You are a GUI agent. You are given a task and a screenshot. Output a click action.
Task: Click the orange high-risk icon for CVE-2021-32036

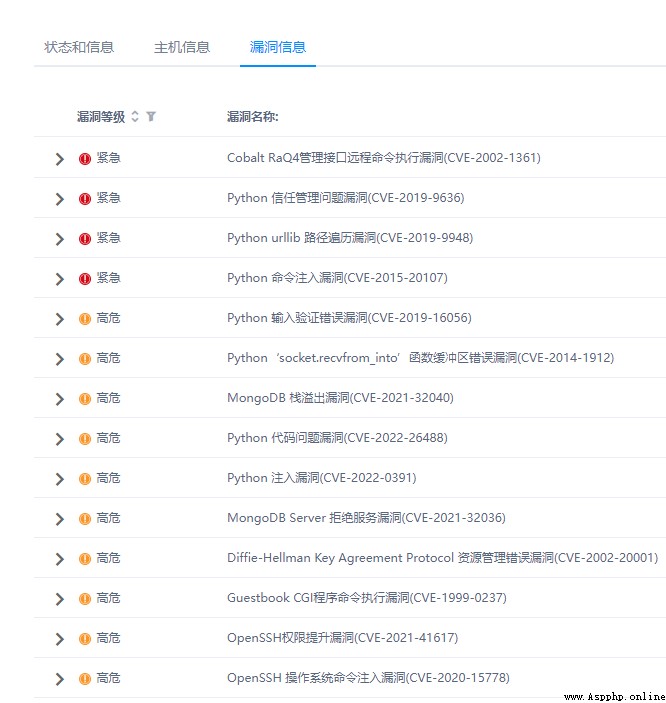pyautogui.click(x=85, y=519)
